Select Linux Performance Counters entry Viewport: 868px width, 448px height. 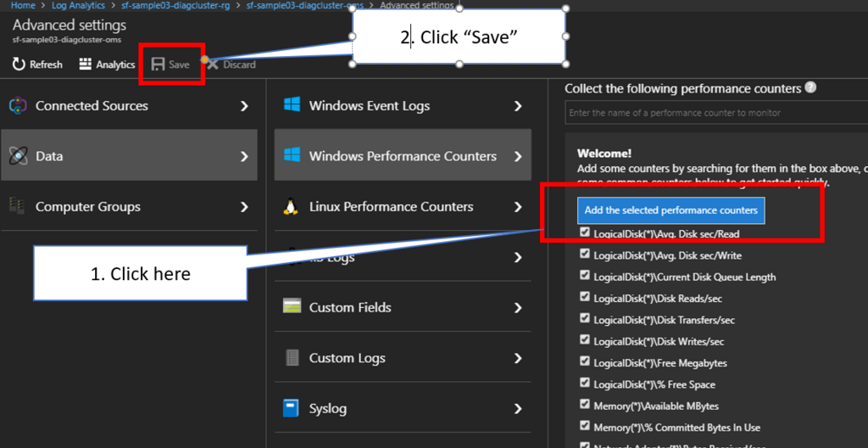click(403, 206)
